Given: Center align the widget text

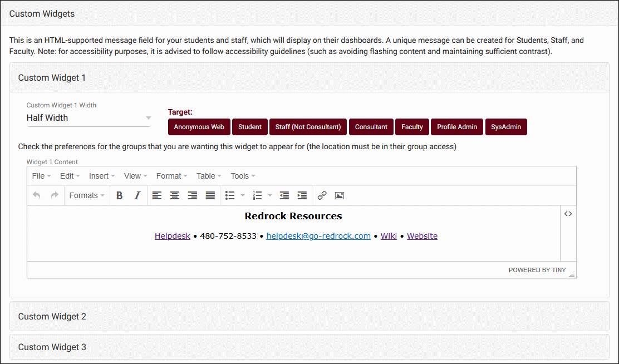Looking at the screenshot, I should pos(175,195).
